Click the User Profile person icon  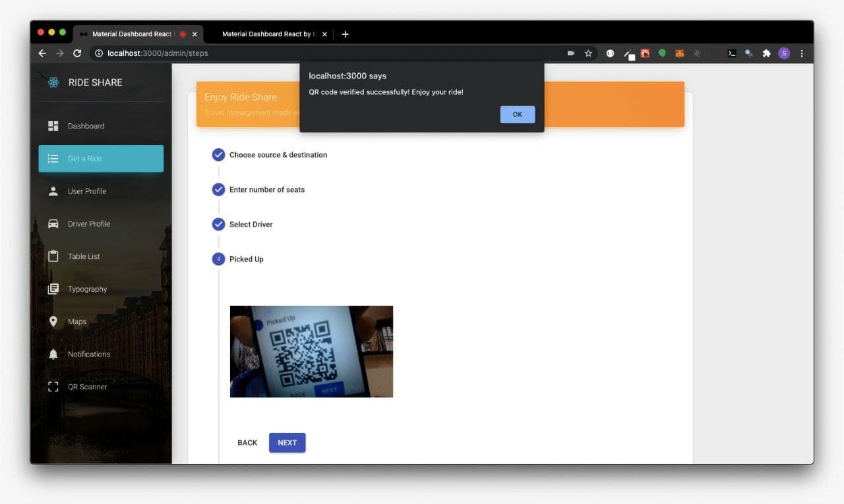click(53, 191)
